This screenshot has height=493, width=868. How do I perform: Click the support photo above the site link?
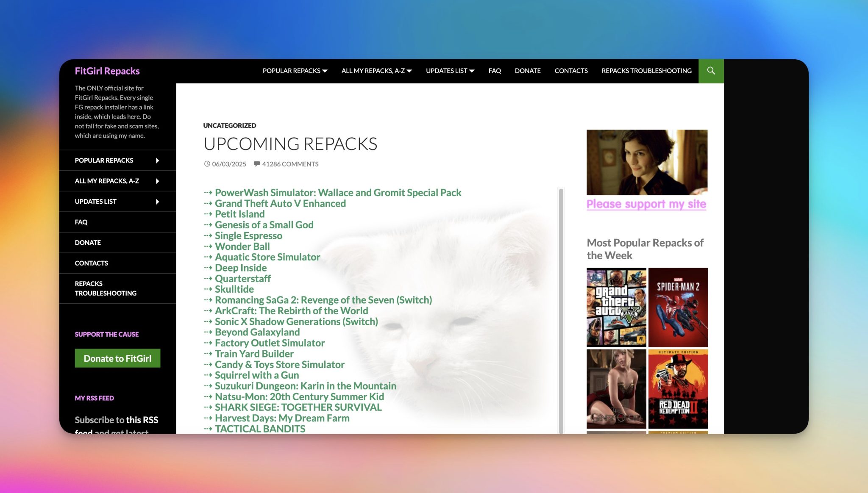[x=647, y=162]
